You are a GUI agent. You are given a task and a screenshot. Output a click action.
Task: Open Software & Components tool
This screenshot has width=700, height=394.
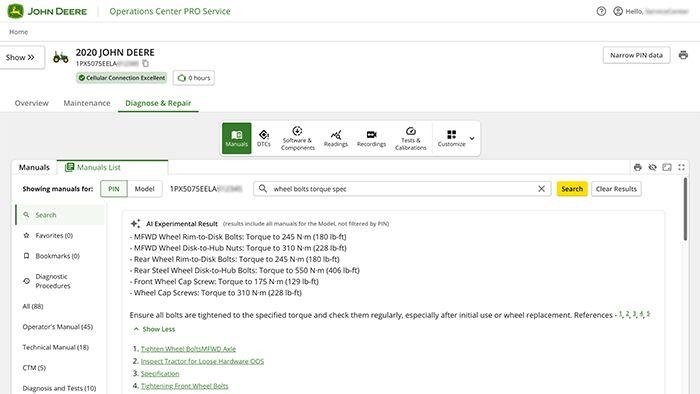pos(298,138)
